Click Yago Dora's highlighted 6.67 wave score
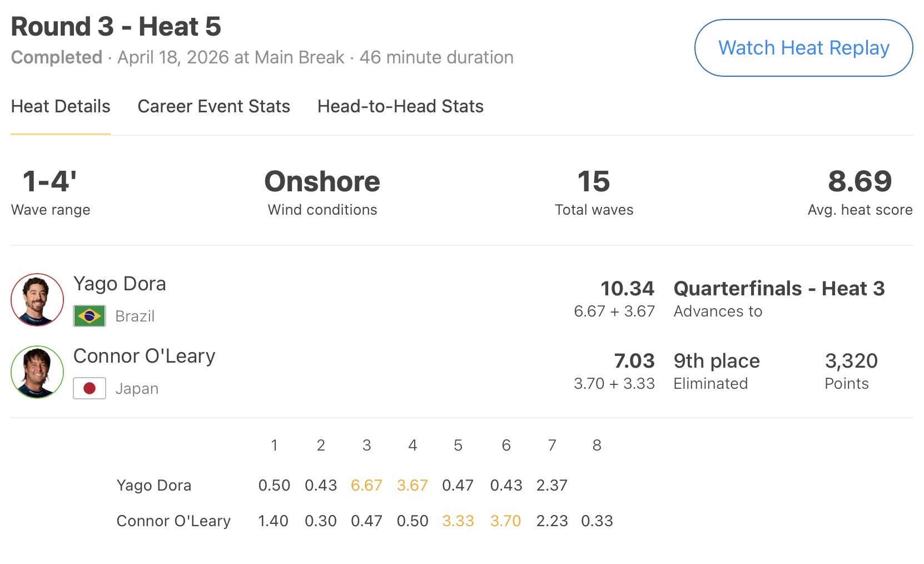 coord(366,486)
